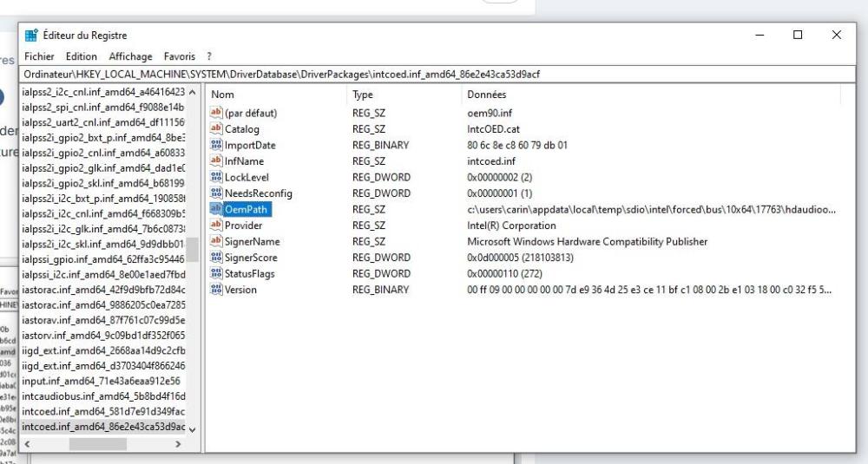Click the OemPath data path c:\users\carin

click(x=652, y=209)
